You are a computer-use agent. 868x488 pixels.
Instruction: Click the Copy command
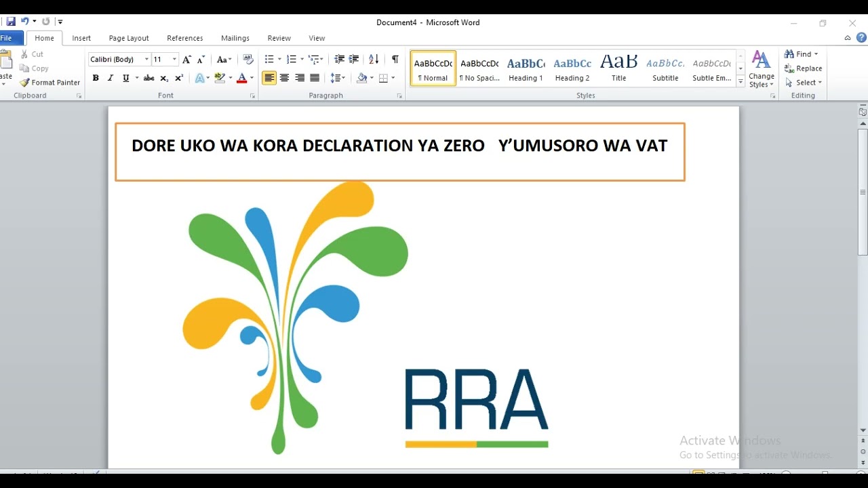point(34,68)
